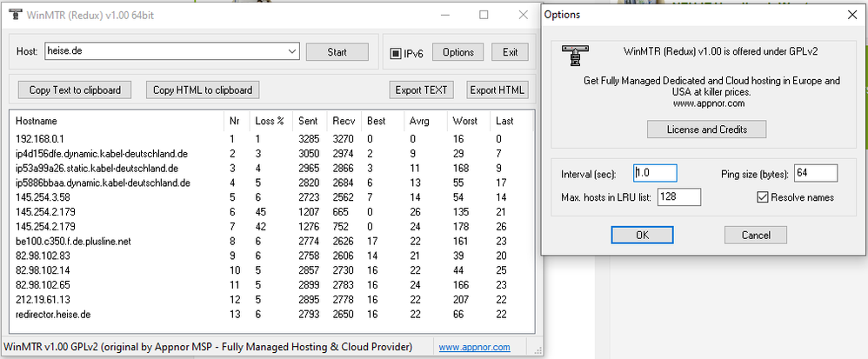Viewport: 868px width, 359px height.
Task: Click the Ping size (bytes) field
Action: (x=816, y=173)
